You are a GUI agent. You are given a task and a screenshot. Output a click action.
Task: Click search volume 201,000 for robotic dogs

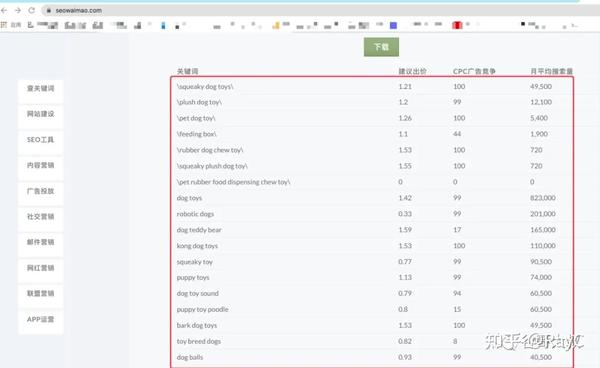tap(543, 214)
